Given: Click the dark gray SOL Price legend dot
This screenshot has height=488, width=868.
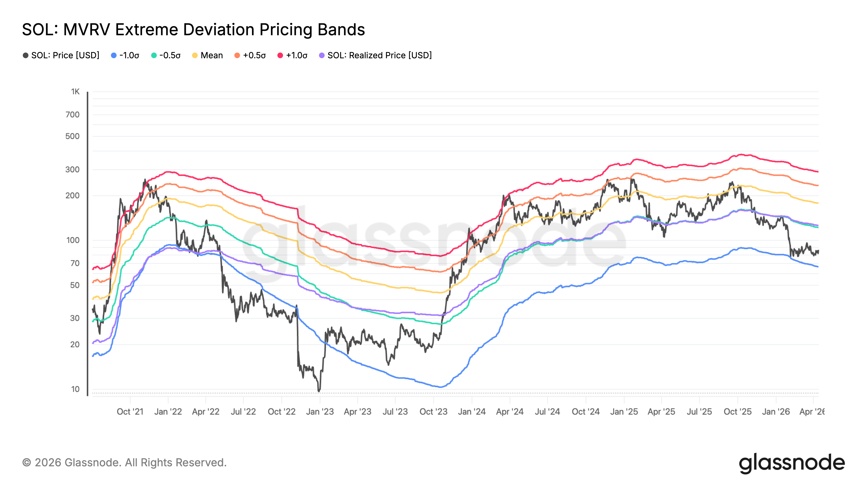Looking at the screenshot, I should click(x=25, y=55).
